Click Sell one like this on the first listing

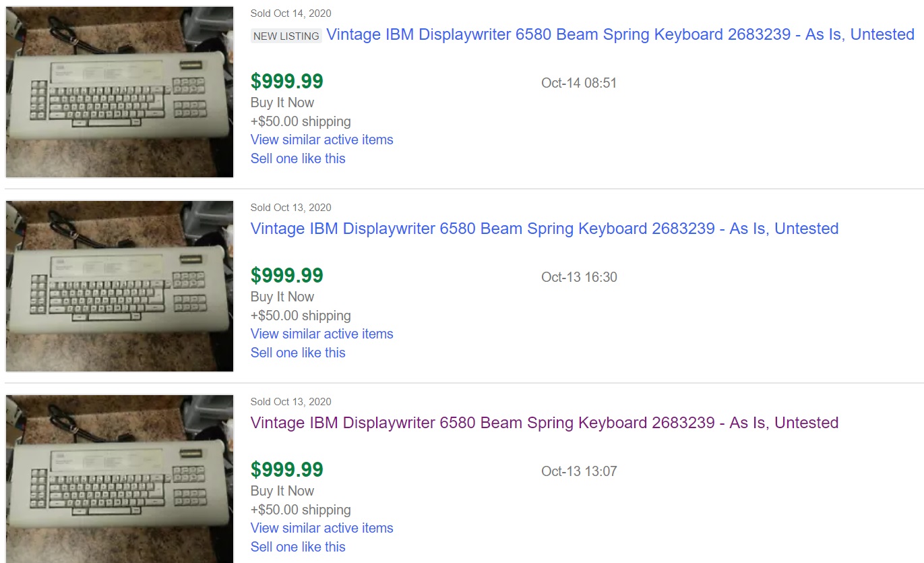pos(298,158)
